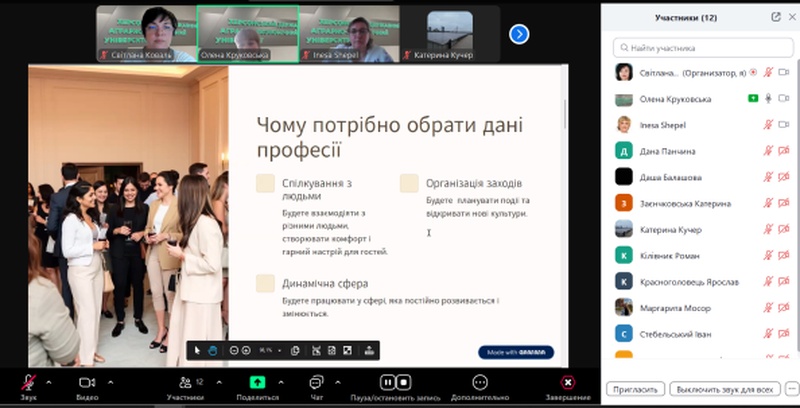800x408 pixels.
Task: Select Олена Круковська video thumbnail
Action: 248,34
